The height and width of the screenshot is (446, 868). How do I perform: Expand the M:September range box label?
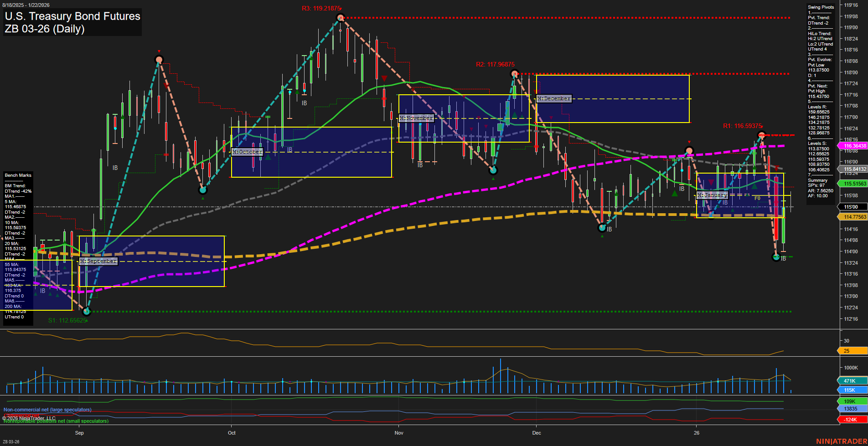click(98, 261)
